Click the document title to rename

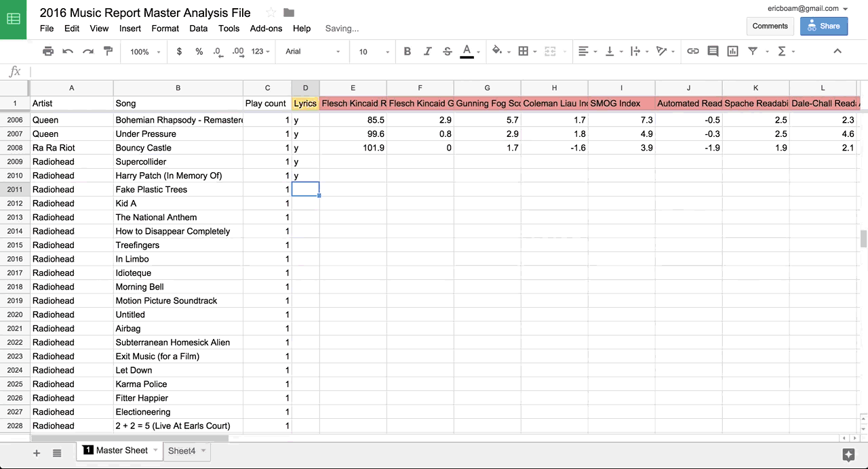click(145, 13)
